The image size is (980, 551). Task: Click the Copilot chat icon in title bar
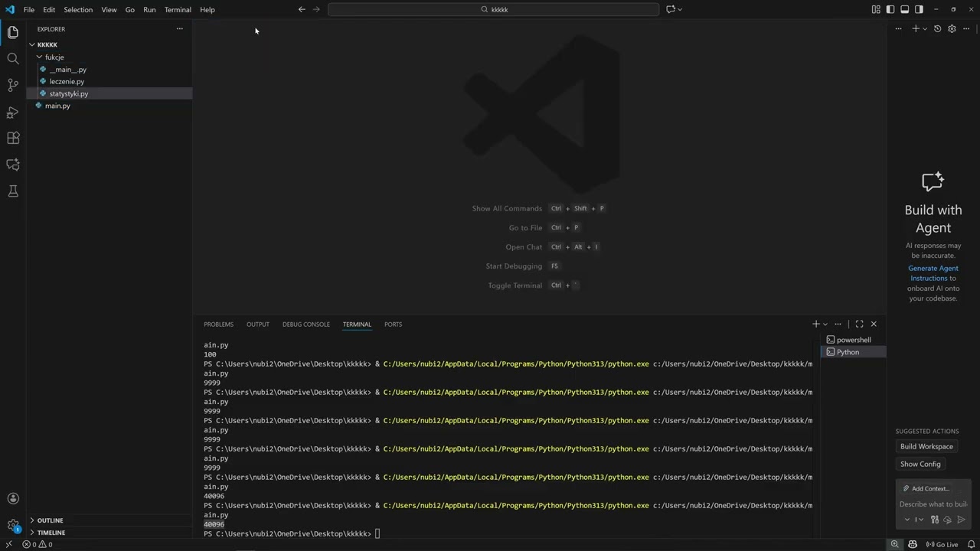click(x=671, y=9)
